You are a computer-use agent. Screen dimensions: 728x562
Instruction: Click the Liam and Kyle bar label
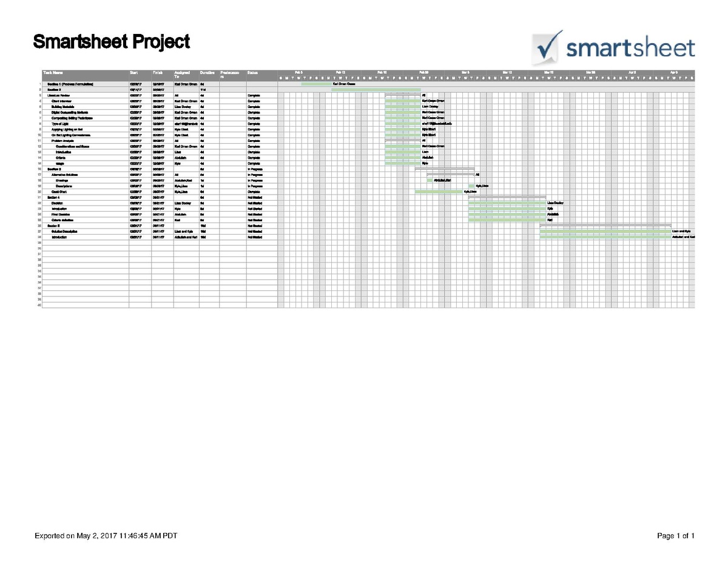[681, 232]
